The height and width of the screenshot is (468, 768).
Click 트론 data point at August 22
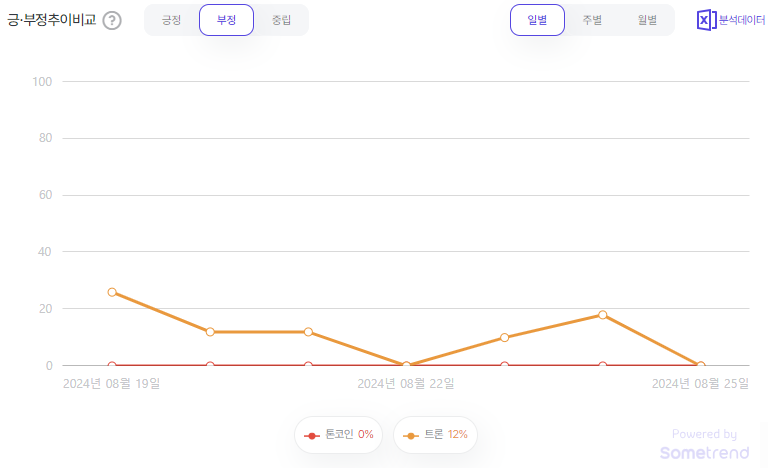[x=406, y=366]
